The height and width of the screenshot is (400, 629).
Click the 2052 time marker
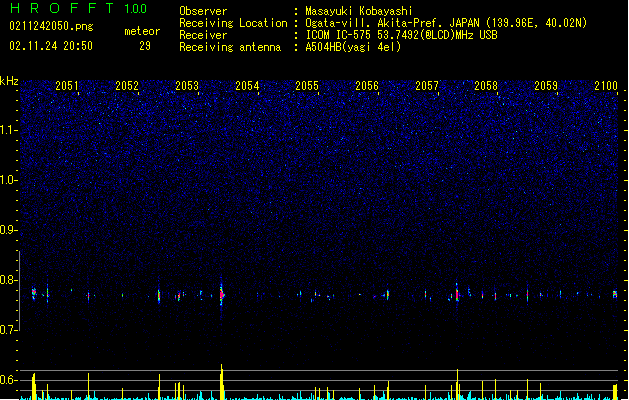tap(127, 86)
